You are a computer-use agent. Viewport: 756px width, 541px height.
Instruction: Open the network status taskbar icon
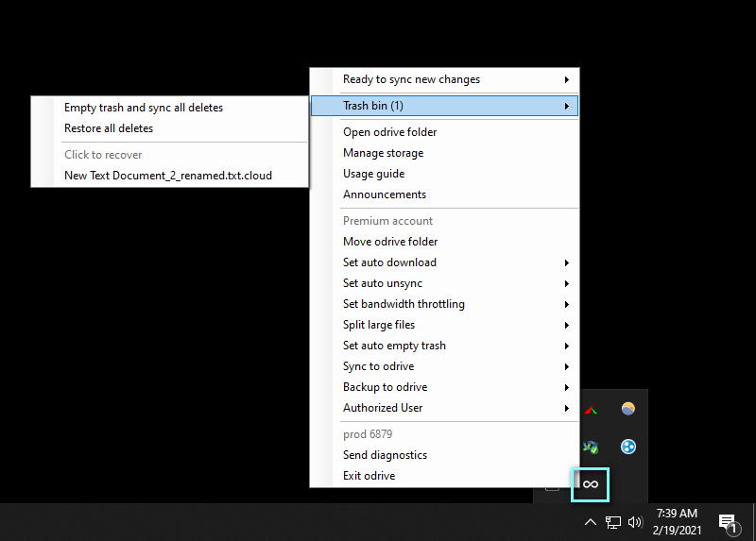[613, 522]
